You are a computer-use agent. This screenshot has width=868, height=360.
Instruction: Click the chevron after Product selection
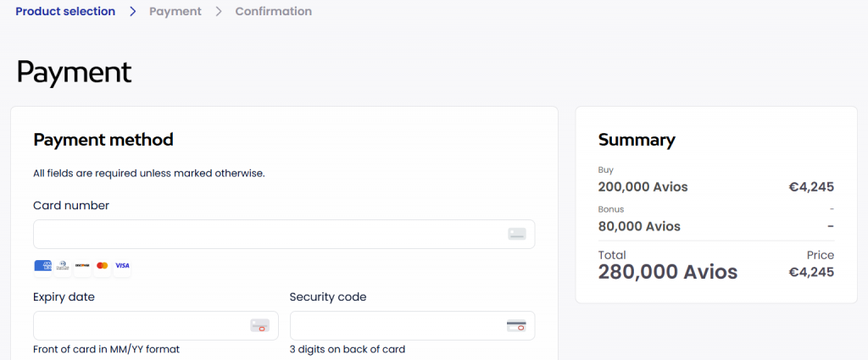click(x=132, y=12)
